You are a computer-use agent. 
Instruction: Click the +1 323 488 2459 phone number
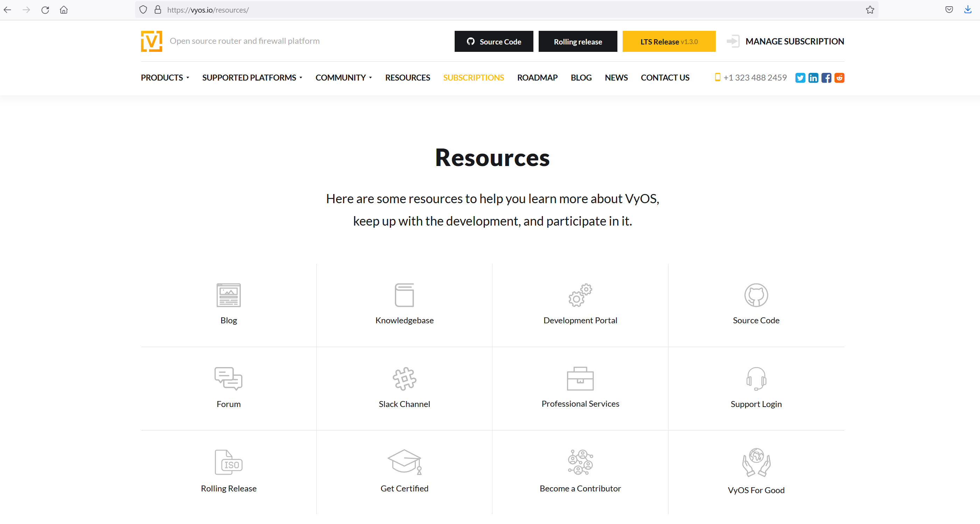[x=755, y=78]
